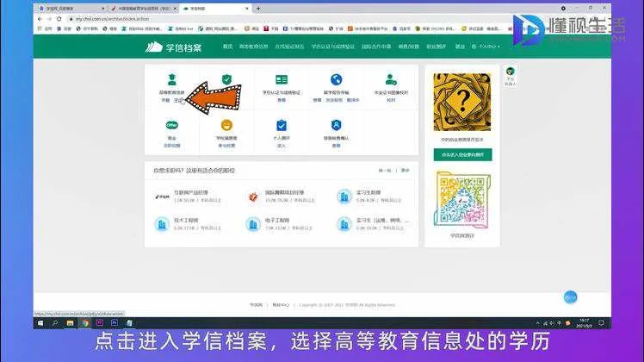Open File Explorer from taskbar

71,323
